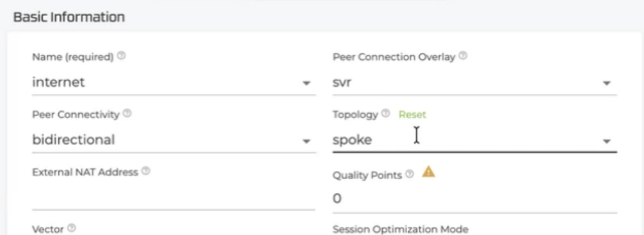Click the 'internet' selected name value
This screenshot has width=644, height=235.
pos(58,82)
